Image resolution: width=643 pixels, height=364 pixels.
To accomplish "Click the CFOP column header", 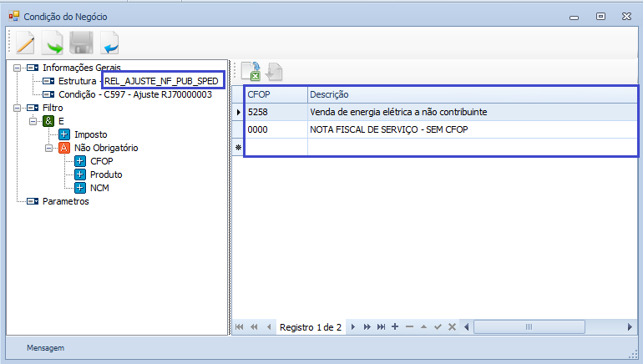I will tap(276, 94).
